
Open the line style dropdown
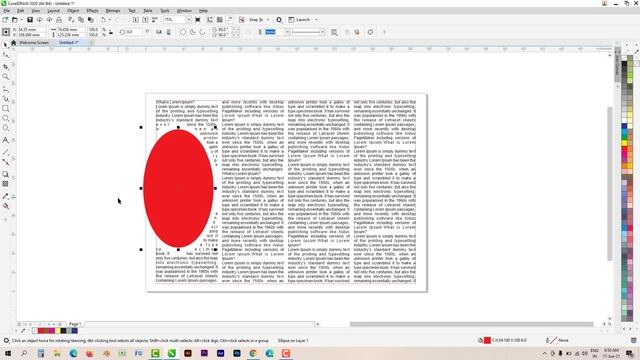tap(322, 32)
